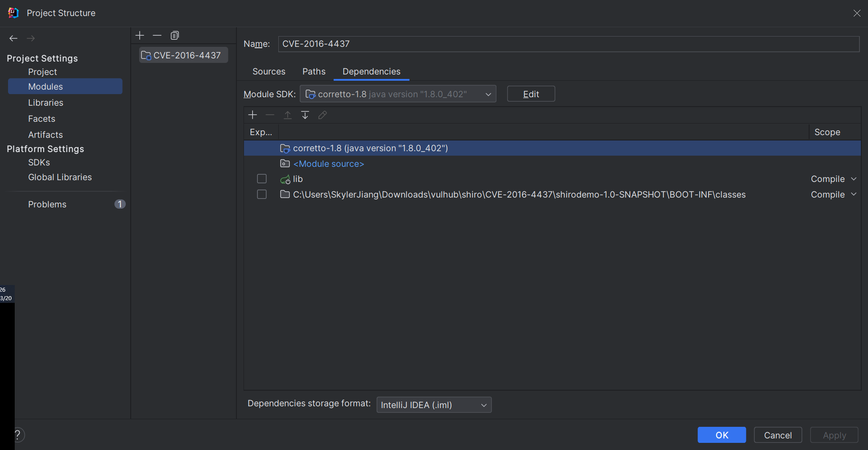Screen dimensions: 868x450
Task: Open Artifacts settings
Action: (45, 135)
